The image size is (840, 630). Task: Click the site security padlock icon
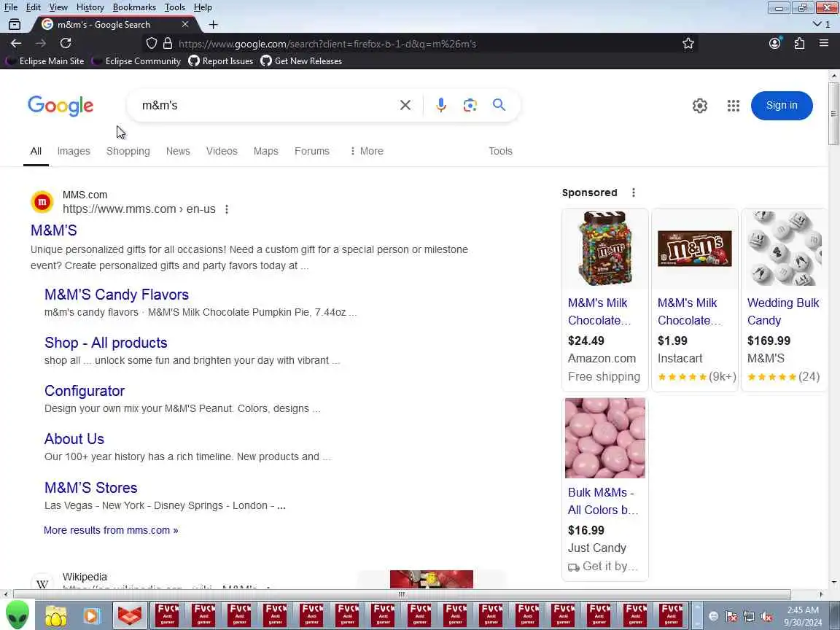click(x=168, y=44)
